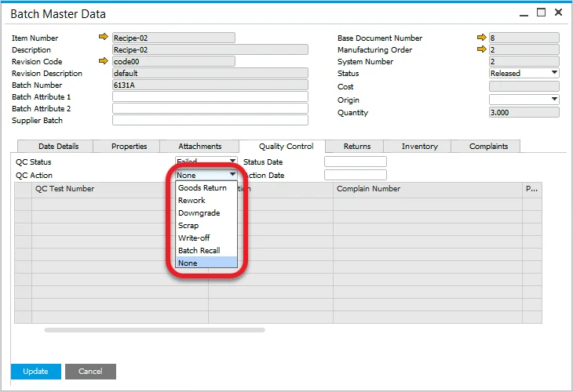Switch to the Date Details tab
Viewport: 573px width, 392px height.
[x=59, y=147]
